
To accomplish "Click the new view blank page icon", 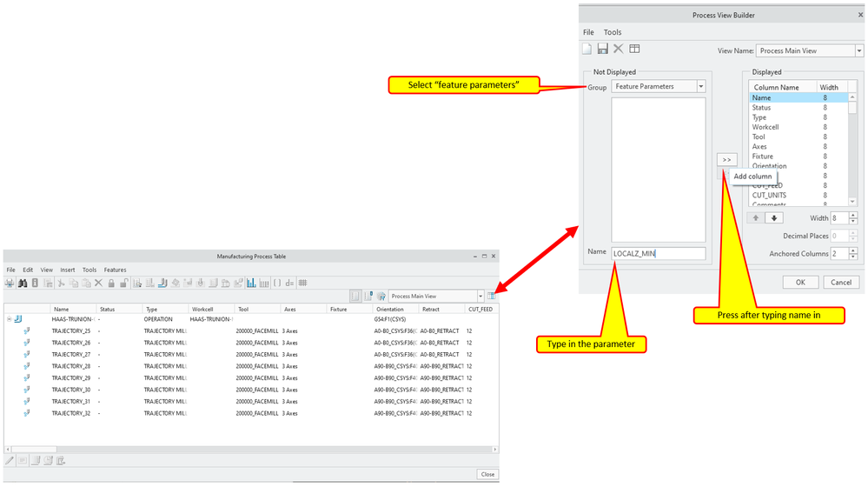I will pos(586,49).
